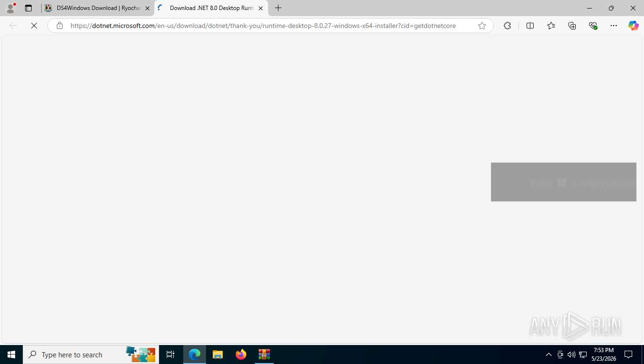Switch to the DS4Windows Download tab
Viewport: 644px width, 364px height.
(x=98, y=8)
